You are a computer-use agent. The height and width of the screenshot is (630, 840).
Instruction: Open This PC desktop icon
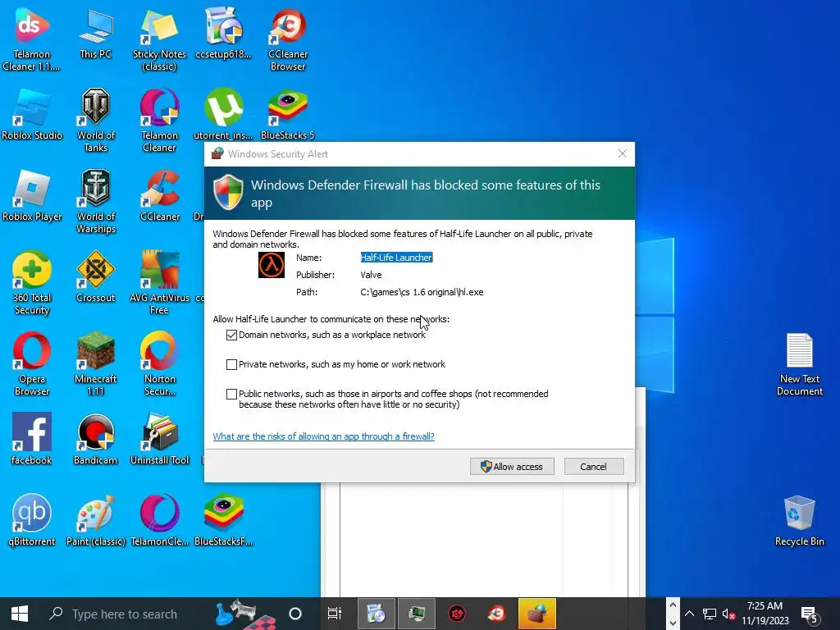pyautogui.click(x=95, y=32)
